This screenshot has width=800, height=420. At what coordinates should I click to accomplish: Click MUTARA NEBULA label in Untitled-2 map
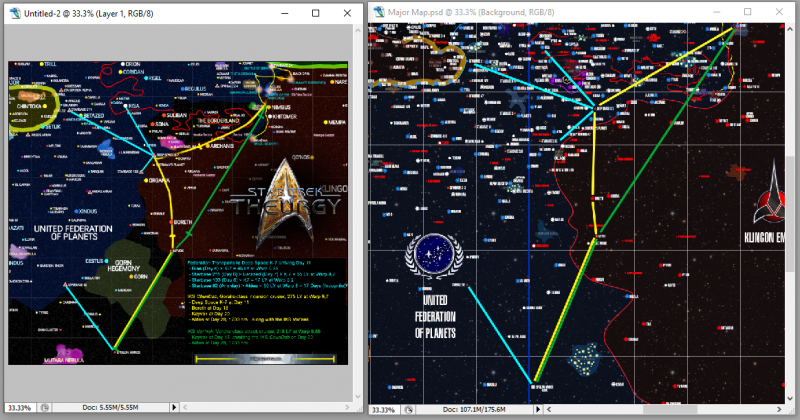pos(64,360)
